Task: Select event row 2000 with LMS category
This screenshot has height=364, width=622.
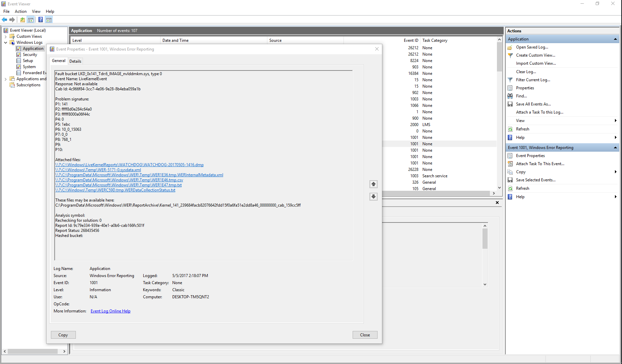Action: (x=439, y=125)
